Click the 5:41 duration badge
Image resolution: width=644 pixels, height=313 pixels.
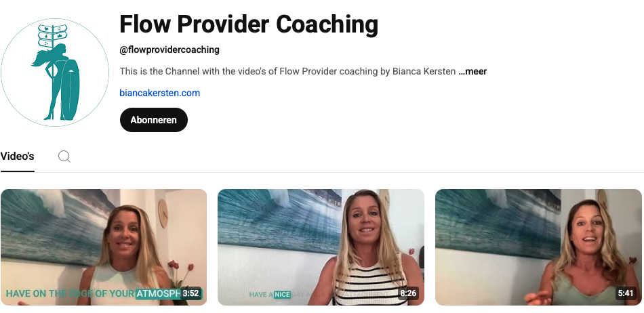pos(626,293)
